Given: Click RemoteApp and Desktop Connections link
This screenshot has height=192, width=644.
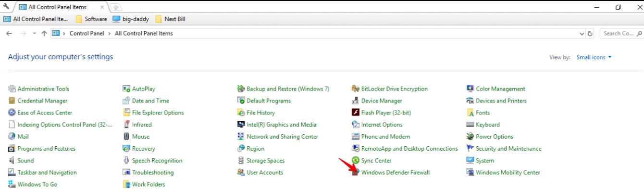Looking at the screenshot, I should tap(409, 149).
